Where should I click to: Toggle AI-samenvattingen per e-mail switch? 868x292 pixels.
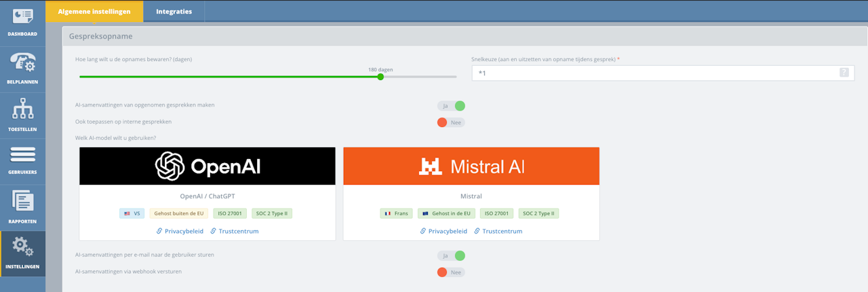click(x=451, y=256)
